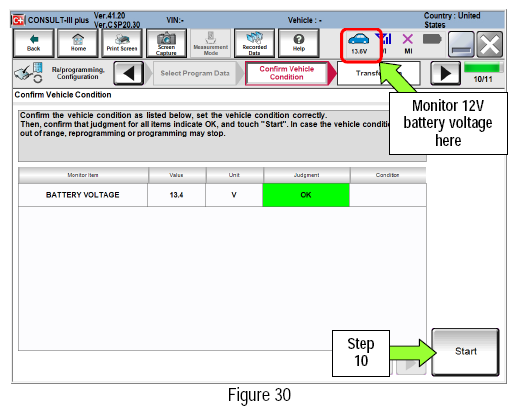The height and width of the screenshot is (415, 517).
Task: Click the MI status X icon
Action: pyautogui.click(x=408, y=44)
